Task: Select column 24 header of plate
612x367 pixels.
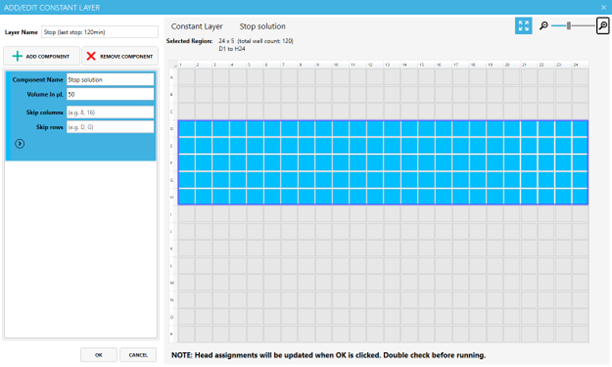Action: click(580, 64)
